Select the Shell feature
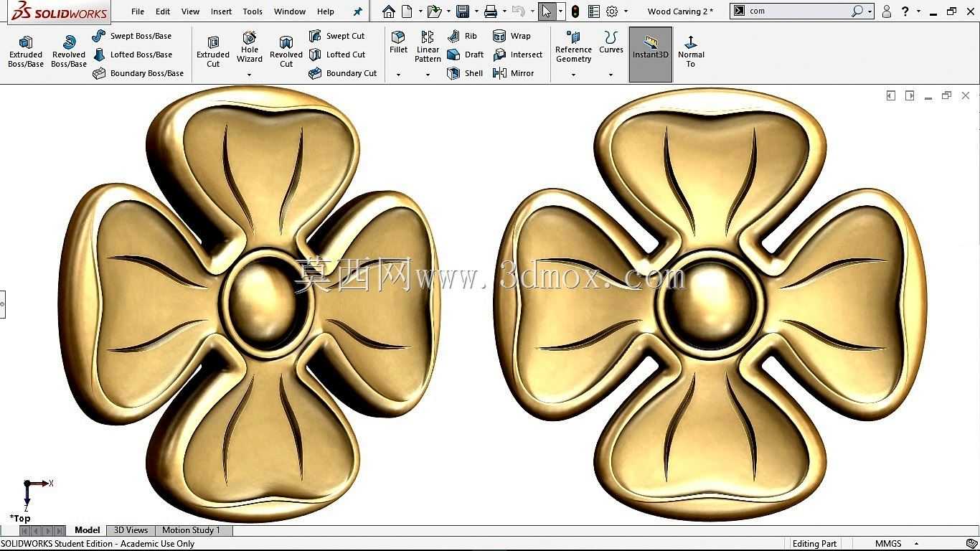980x551 pixels. click(x=464, y=73)
